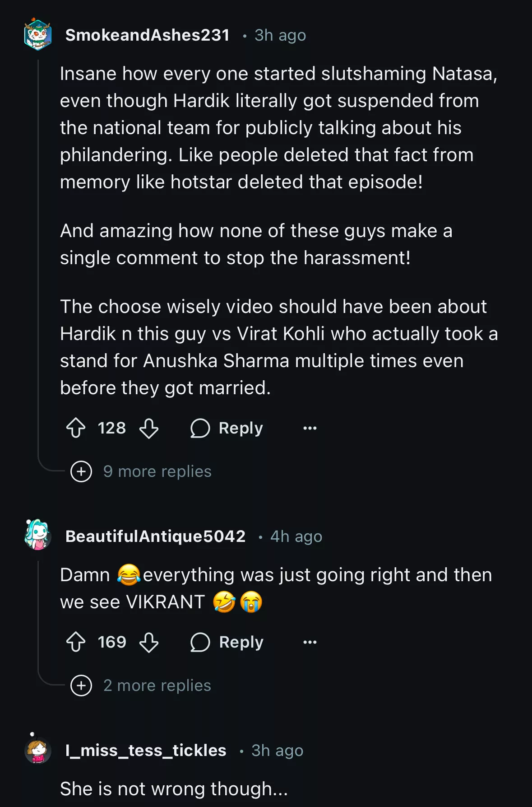The height and width of the screenshot is (807, 532).
Task: Open BeautifulAntique5042's user profile
Action: [156, 536]
